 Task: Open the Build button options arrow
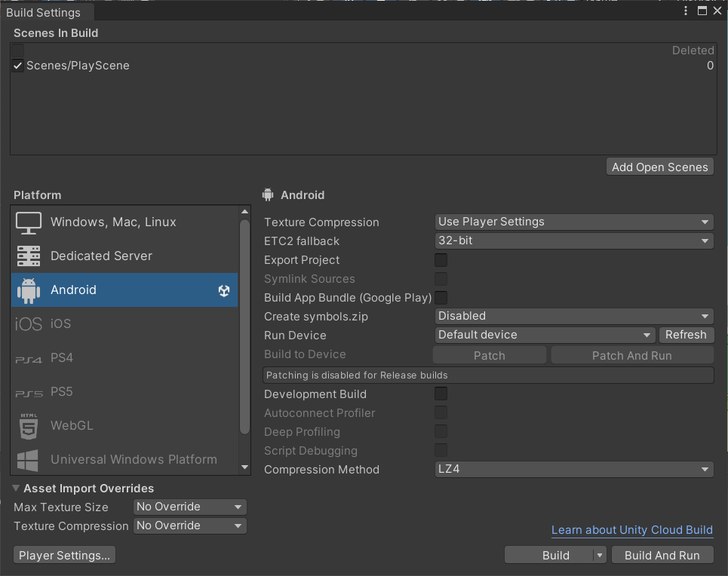[x=600, y=555]
